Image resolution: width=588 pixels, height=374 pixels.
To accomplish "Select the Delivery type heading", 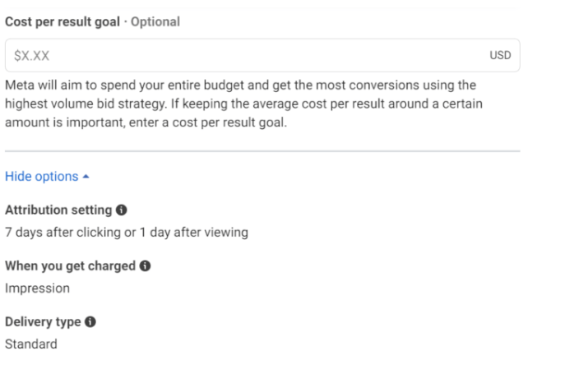I will point(42,322).
